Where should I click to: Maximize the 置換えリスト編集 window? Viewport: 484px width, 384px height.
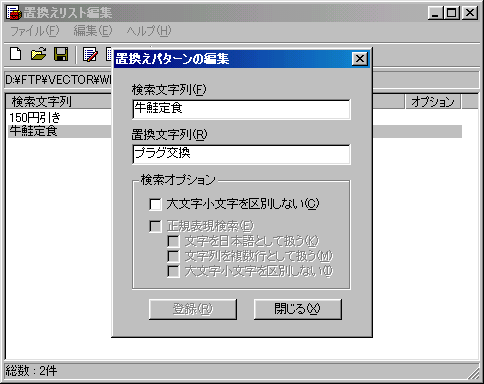452,13
